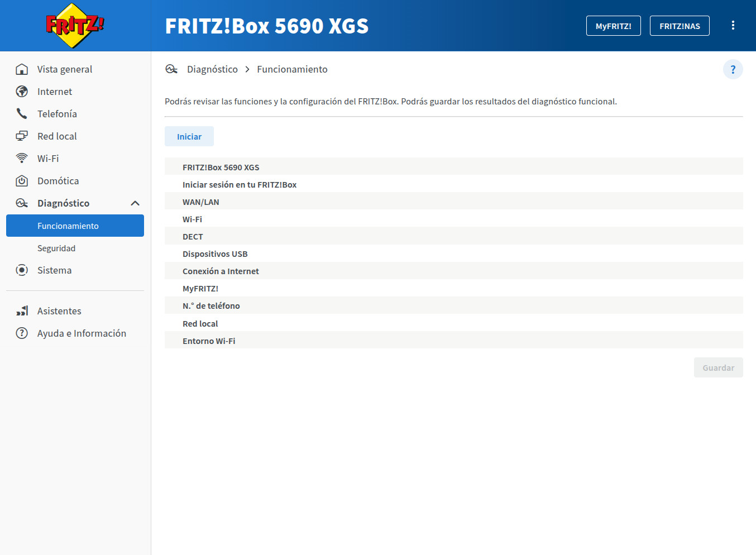Click the Vista general home icon

22,69
